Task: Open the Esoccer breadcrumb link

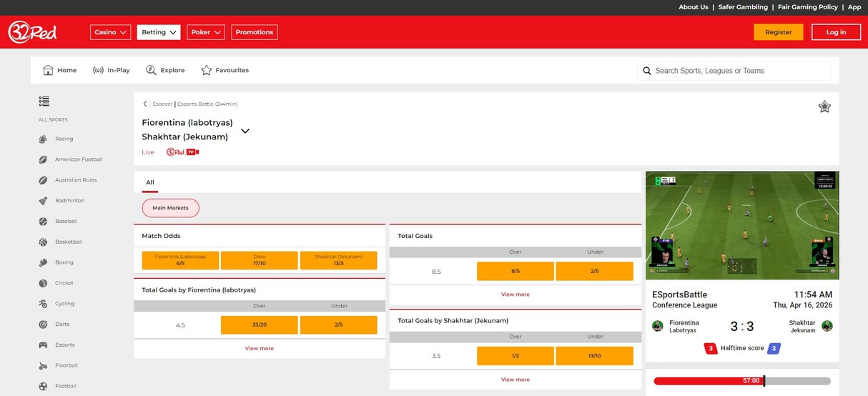Action: [x=162, y=104]
